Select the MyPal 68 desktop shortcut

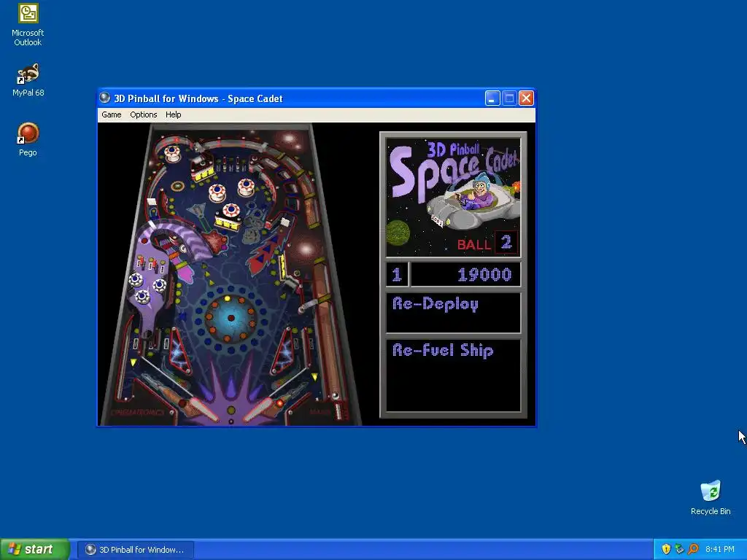(28, 80)
